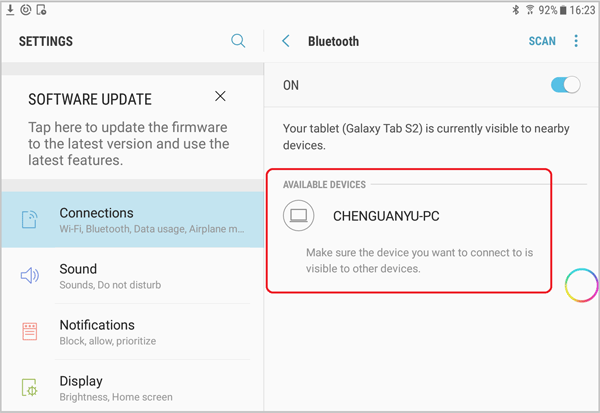
Task: Tap the multicolor floating circle button
Action: click(x=581, y=285)
